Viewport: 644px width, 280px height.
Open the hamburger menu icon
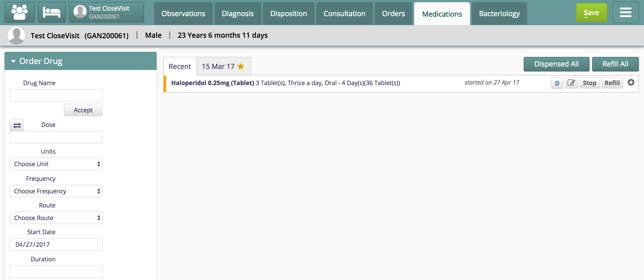(625, 13)
